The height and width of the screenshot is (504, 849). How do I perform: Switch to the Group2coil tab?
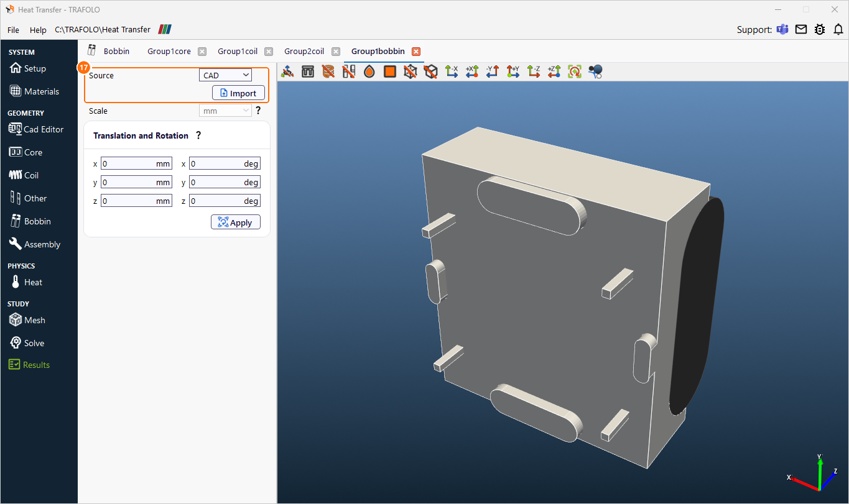click(304, 51)
